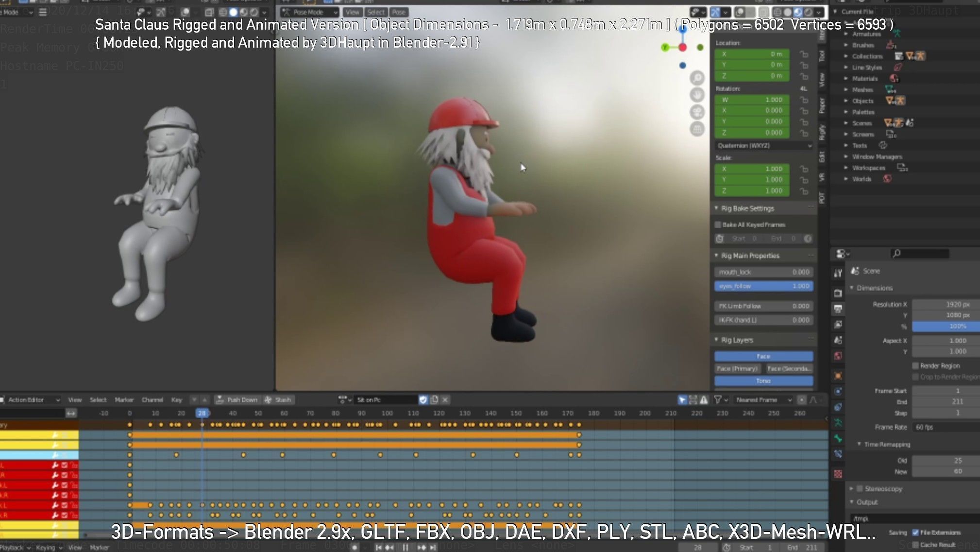Image resolution: width=980 pixels, height=552 pixels.
Task: Open the Channel menu in Action Editor
Action: (152, 399)
